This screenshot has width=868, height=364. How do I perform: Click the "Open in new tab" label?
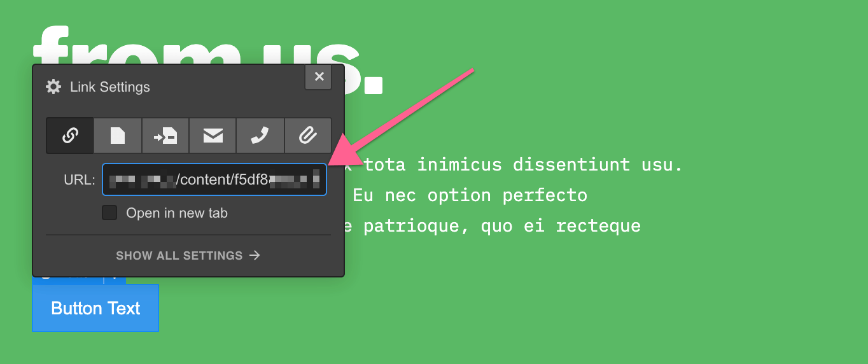click(177, 213)
